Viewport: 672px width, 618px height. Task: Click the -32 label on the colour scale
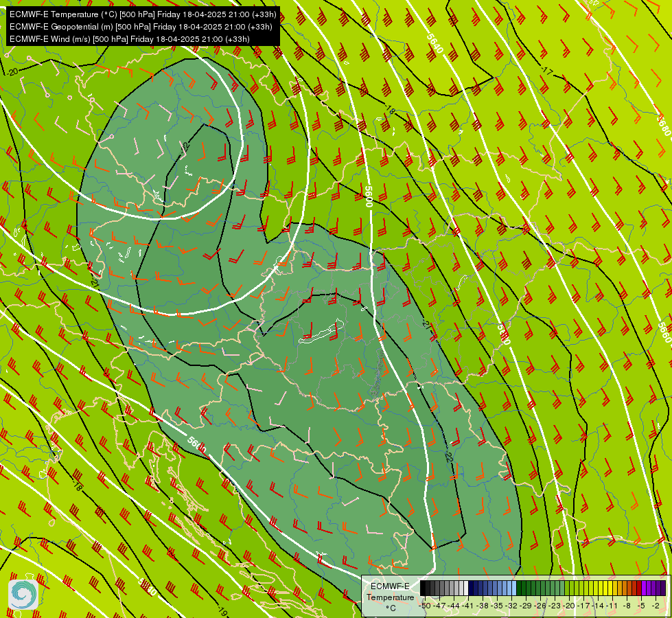tap(512, 606)
